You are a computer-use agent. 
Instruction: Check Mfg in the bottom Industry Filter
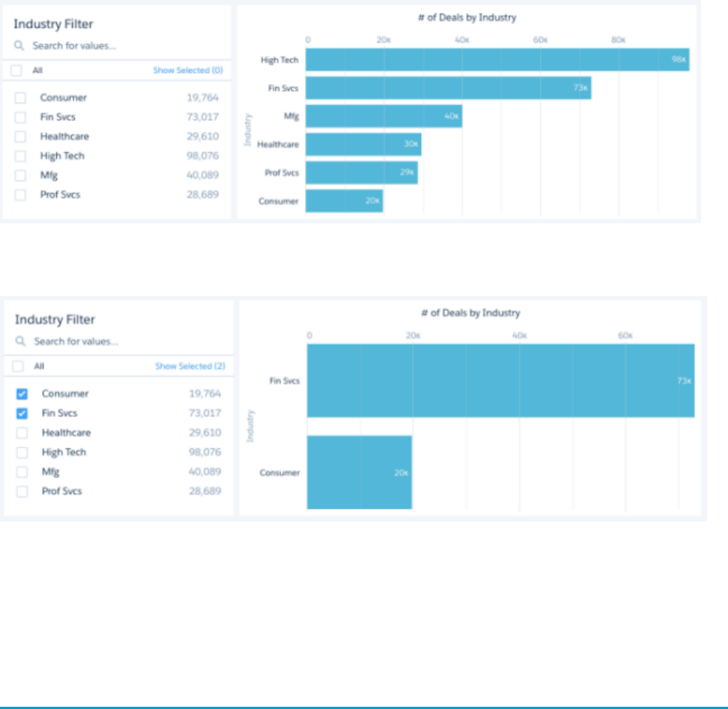(x=22, y=472)
